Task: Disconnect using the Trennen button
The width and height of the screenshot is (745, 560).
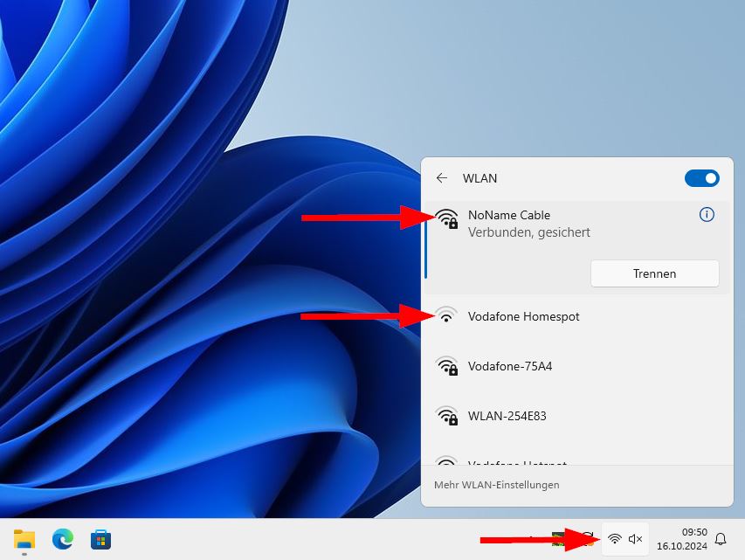Action: click(654, 273)
